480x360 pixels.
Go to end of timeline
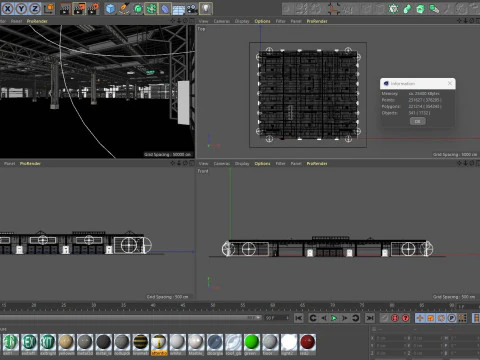pos(370,318)
